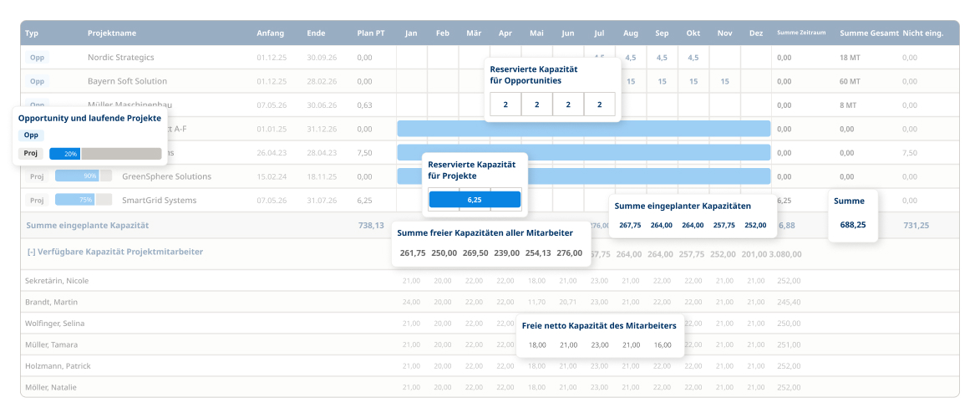Click the 90% progress bar of GreenSphere Solutions
The image size is (980, 418).
[83, 176]
